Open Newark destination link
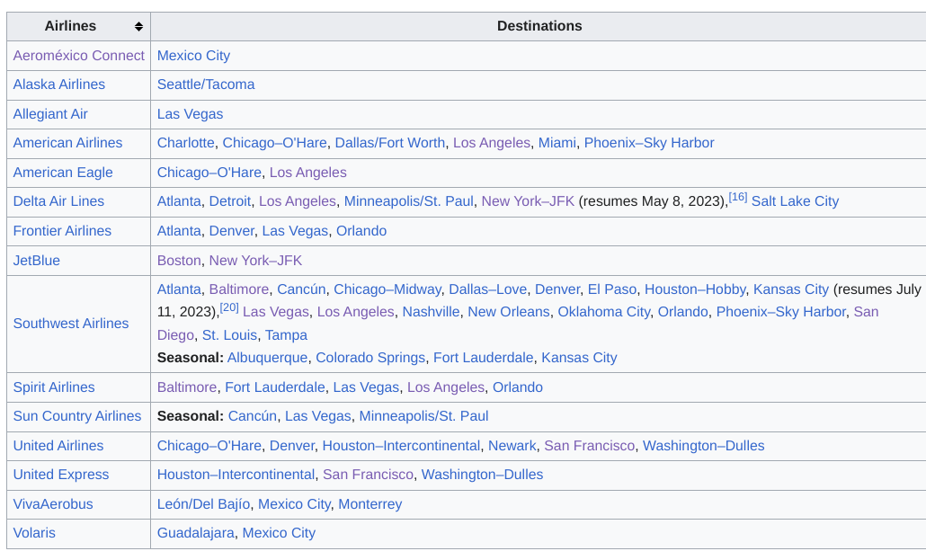926x560 pixels. click(512, 446)
